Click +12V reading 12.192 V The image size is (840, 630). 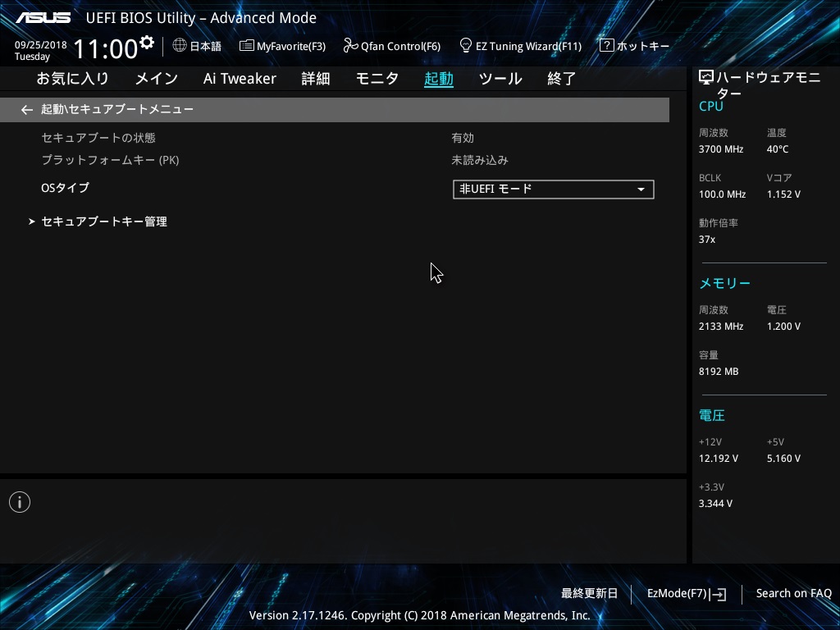(x=719, y=459)
